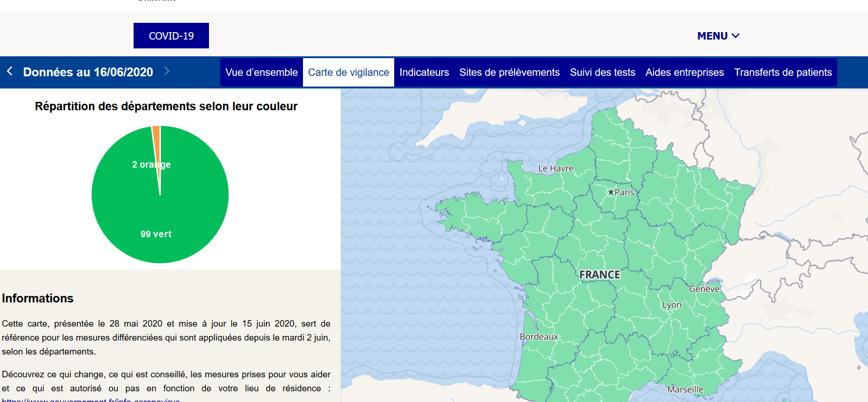Click Bordeaux label on the map

[x=538, y=336]
